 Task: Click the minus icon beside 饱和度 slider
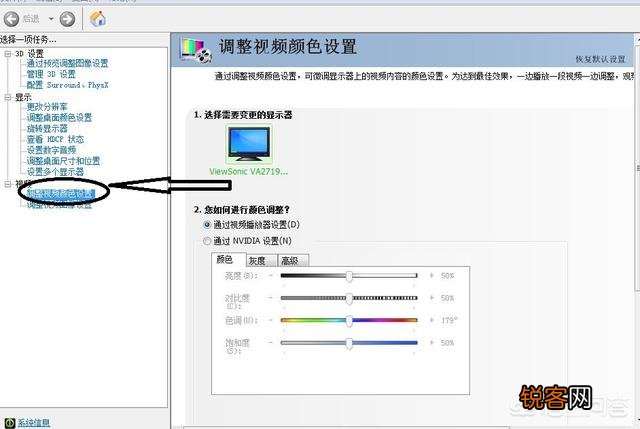(271, 343)
